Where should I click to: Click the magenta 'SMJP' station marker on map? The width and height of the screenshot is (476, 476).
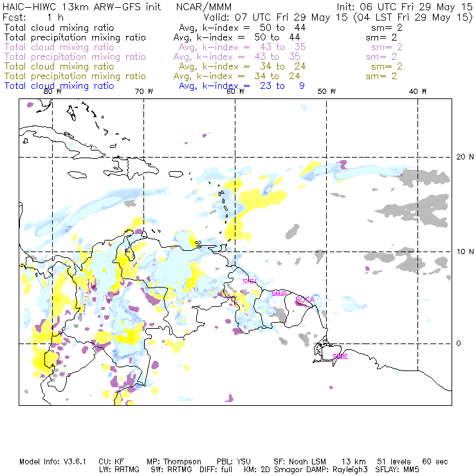pos(279,294)
